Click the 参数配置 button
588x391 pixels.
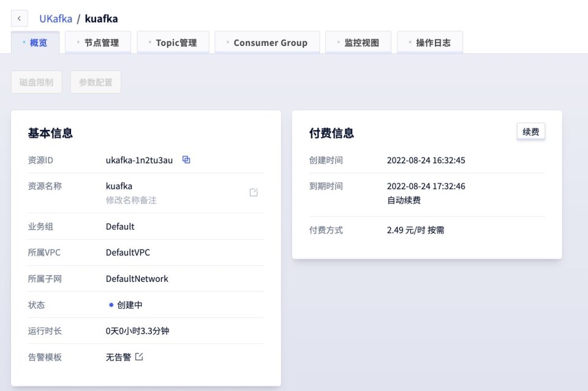pos(96,82)
